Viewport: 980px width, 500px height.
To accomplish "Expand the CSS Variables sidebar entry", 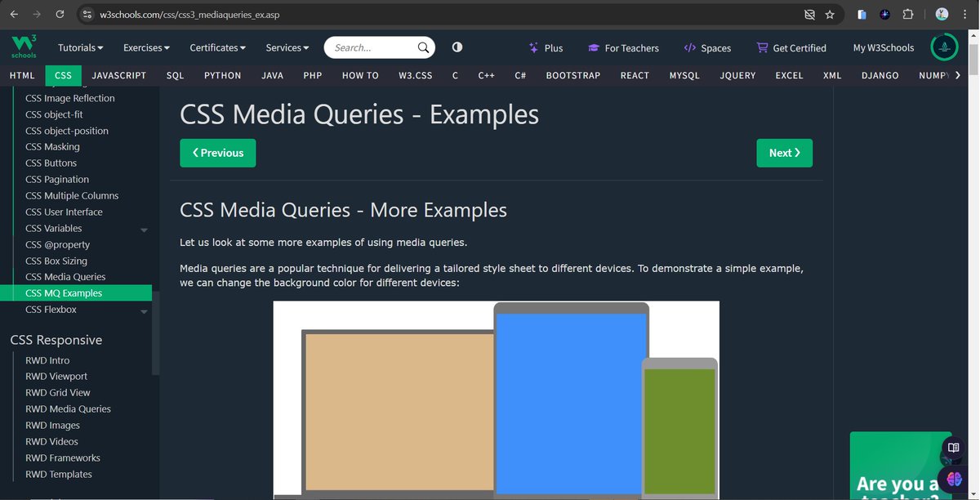I will click(x=144, y=228).
